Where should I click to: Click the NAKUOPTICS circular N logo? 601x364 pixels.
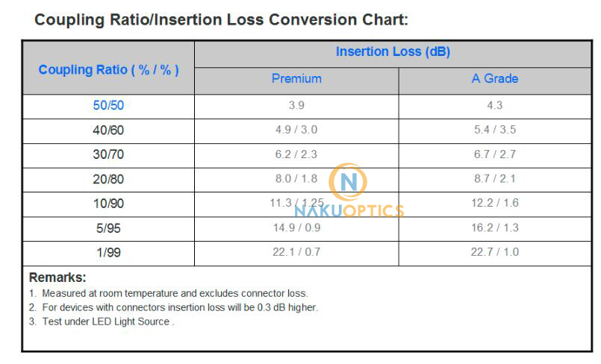click(x=348, y=182)
